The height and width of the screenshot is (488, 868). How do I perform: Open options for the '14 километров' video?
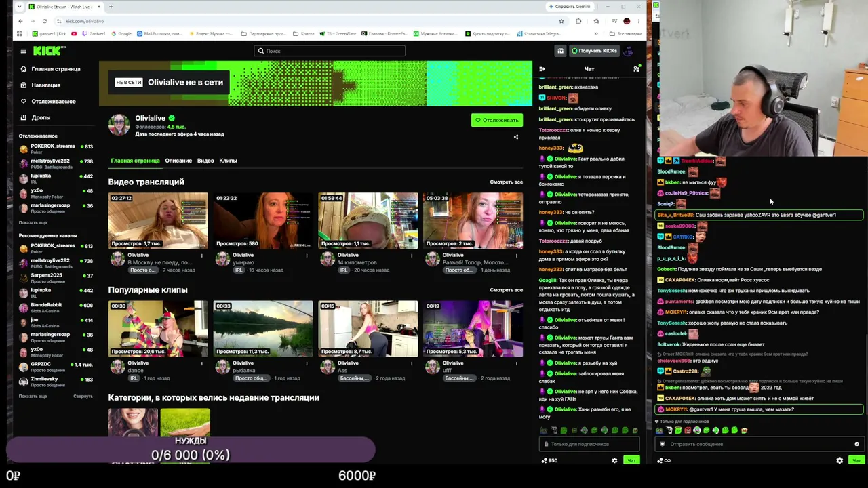tap(412, 256)
